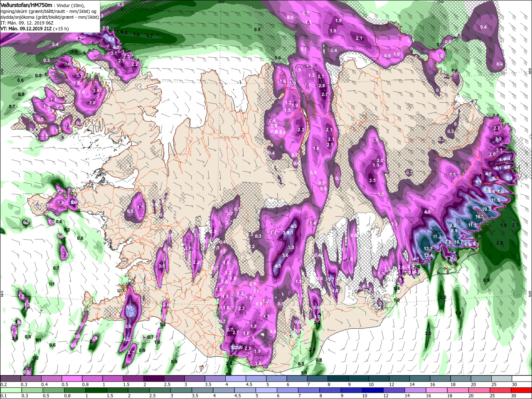Pick top-row dark purple swatch between 2 and 2.5

pos(153,379)
